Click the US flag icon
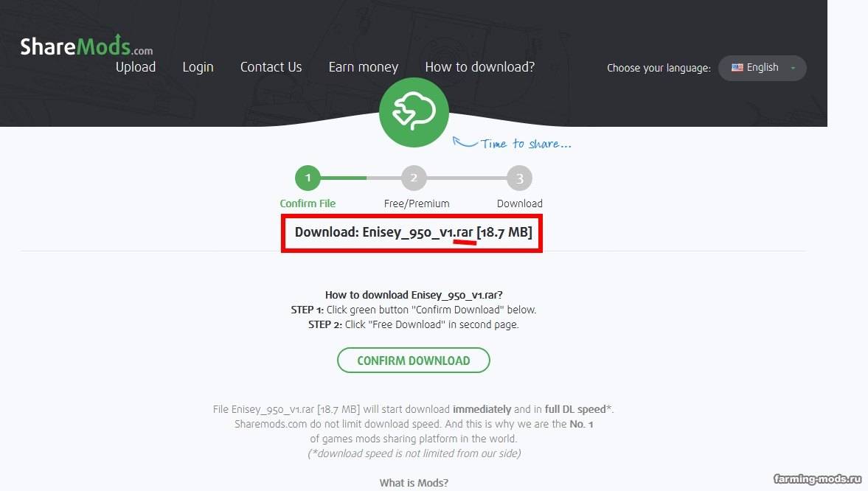The width and height of the screenshot is (868, 491). click(737, 68)
